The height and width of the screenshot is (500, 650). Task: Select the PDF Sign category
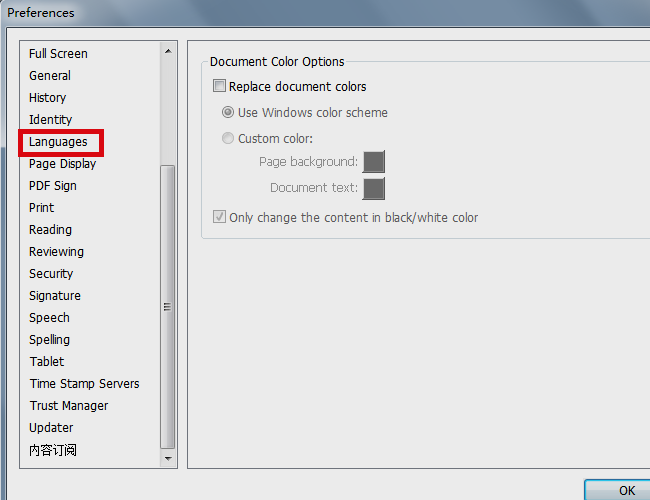point(53,186)
